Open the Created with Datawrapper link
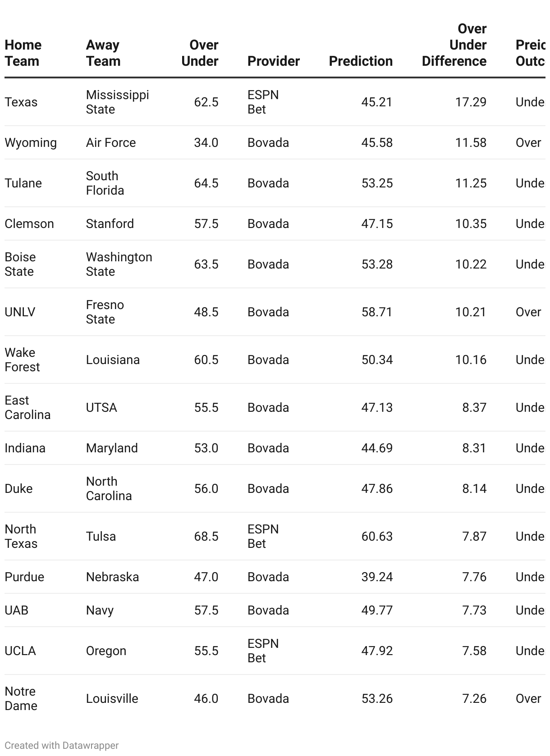Image resolution: width=550 pixels, height=756 pixels. 62,745
